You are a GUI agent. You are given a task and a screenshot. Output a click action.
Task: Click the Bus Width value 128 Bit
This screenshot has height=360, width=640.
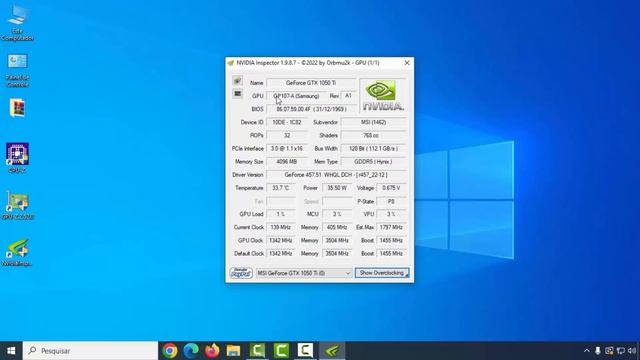click(x=373, y=149)
